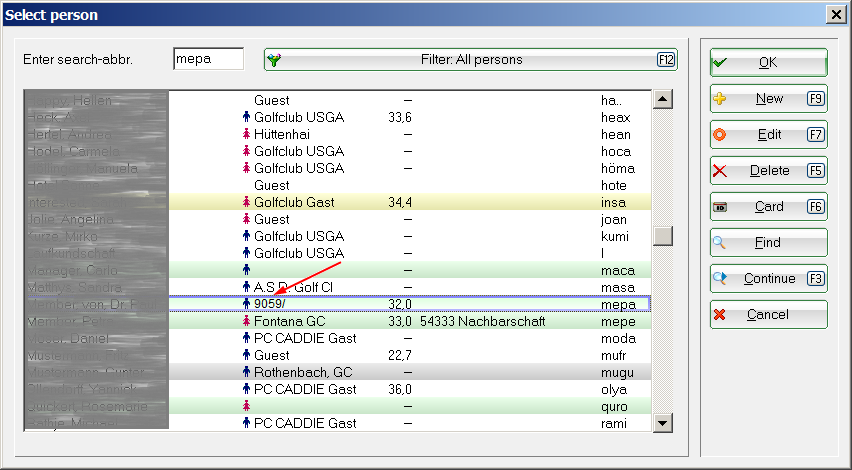Click the green funnel filter icon
The image size is (852, 470).
click(x=275, y=60)
